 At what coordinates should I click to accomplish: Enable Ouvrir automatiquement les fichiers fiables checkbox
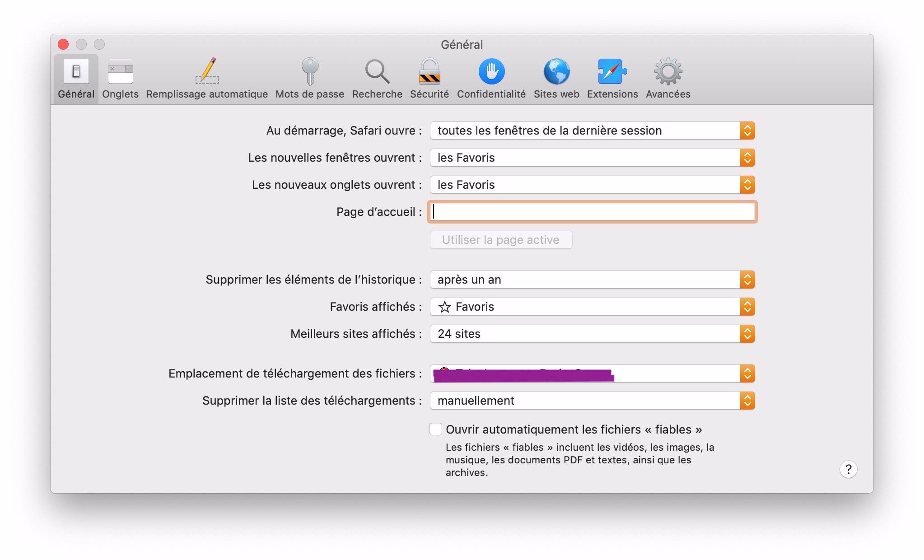[436, 429]
